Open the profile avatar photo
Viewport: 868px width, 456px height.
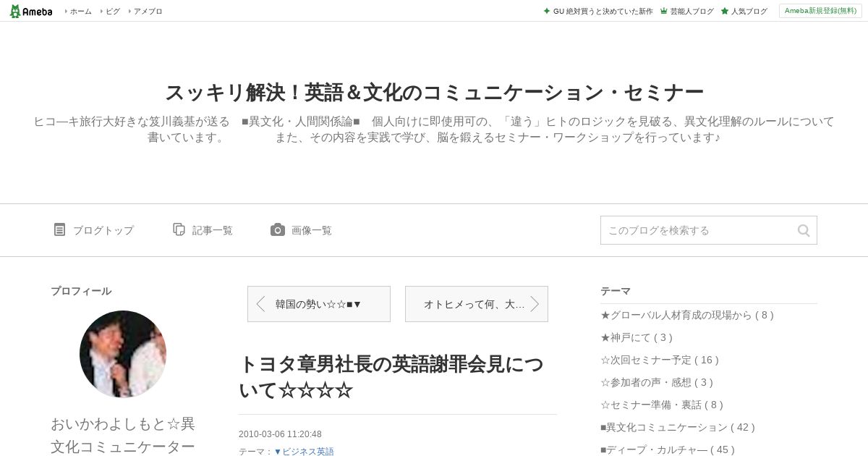(x=123, y=354)
